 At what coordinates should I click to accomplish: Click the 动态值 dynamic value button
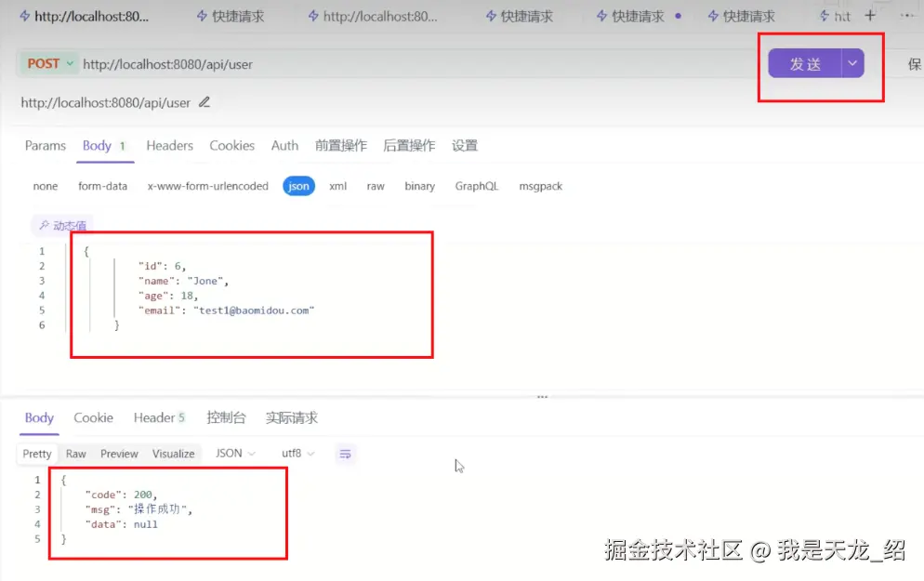[x=62, y=225]
